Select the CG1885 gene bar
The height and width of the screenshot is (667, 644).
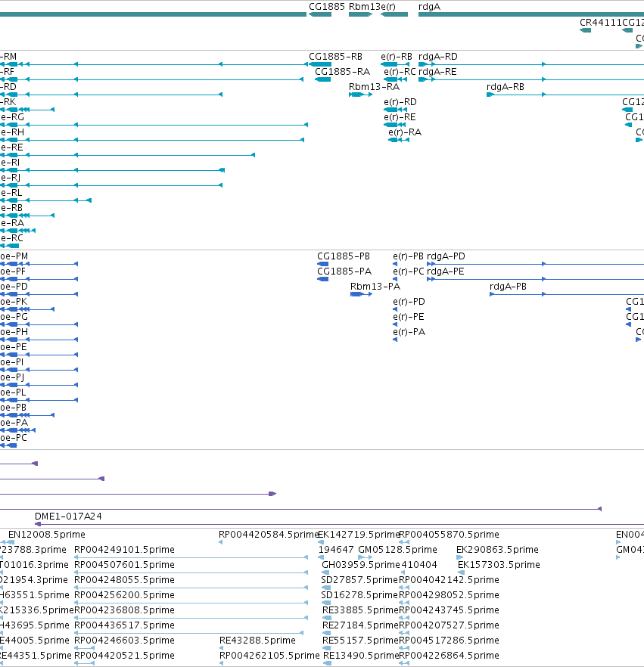tap(320, 14)
